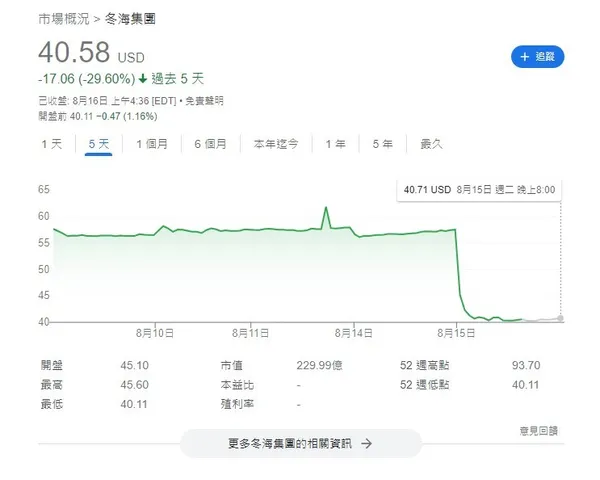Click the 最低 label in stats table

pos(52,404)
